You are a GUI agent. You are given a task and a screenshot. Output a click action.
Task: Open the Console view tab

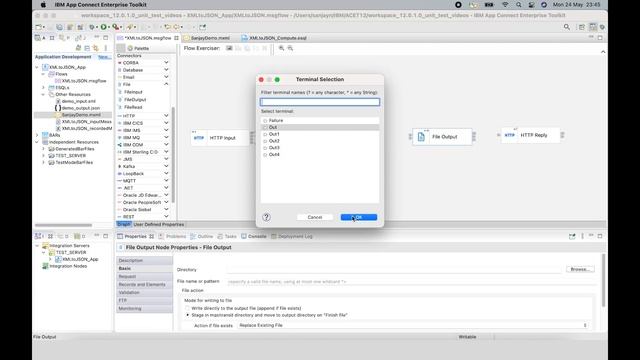tap(254, 236)
